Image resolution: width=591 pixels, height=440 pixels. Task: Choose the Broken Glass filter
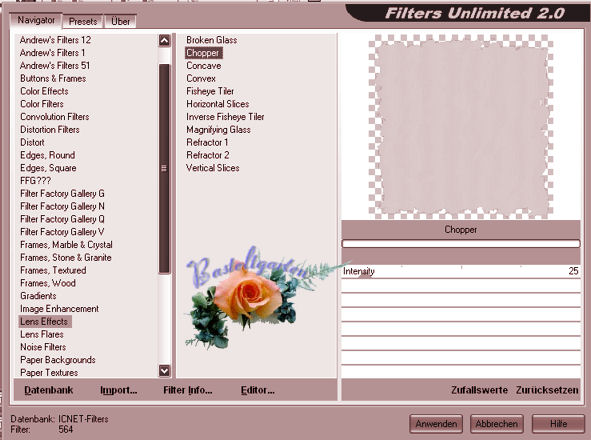(211, 40)
